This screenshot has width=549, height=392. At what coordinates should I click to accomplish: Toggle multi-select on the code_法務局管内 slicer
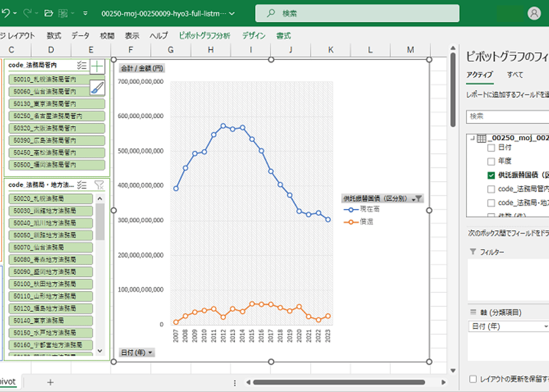81,65
